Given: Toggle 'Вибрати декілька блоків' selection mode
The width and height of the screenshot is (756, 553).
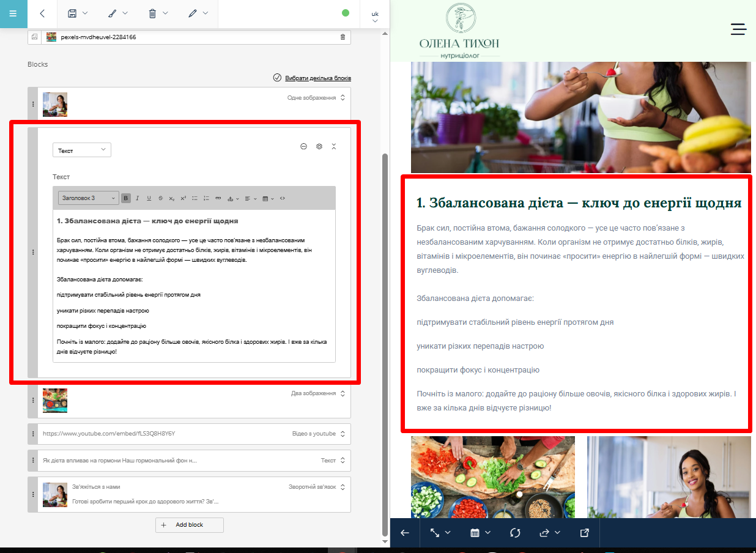Looking at the screenshot, I should coord(312,78).
